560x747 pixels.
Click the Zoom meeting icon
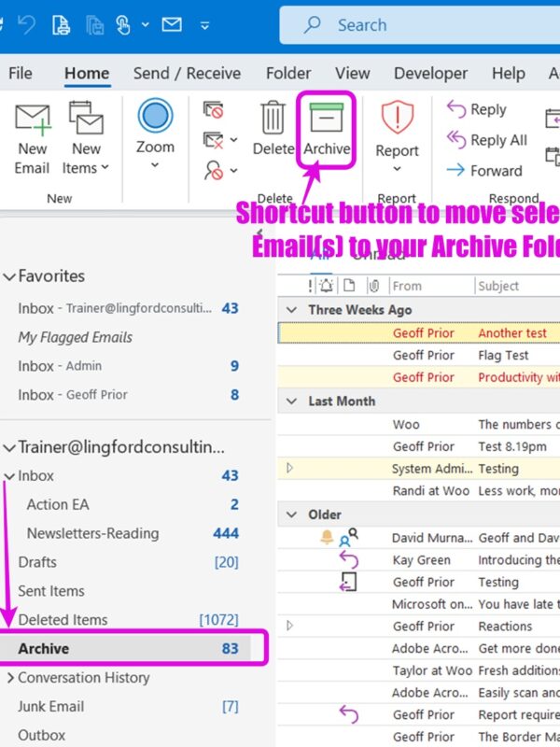(x=155, y=118)
